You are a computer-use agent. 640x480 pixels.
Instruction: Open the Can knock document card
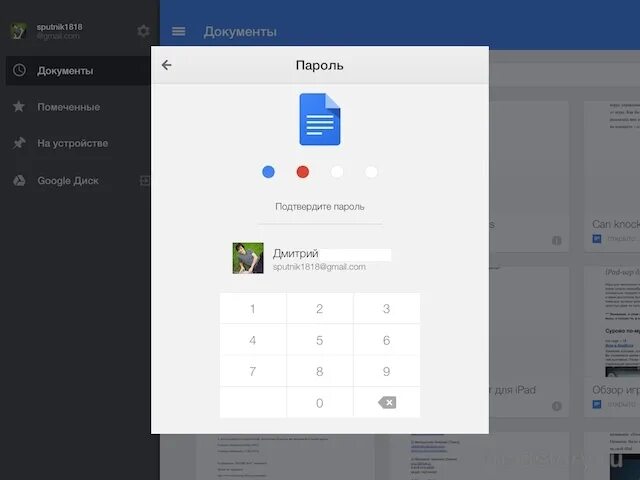pos(612,176)
